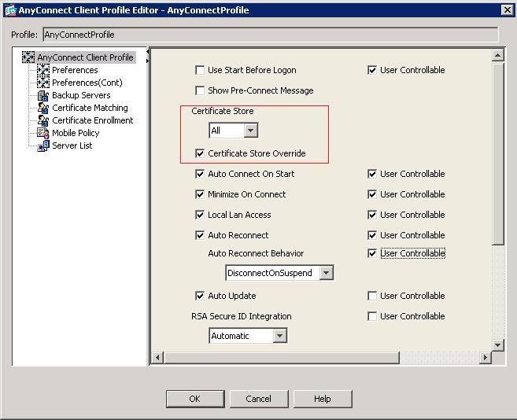Image resolution: width=517 pixels, height=420 pixels.
Task: Click the Help button
Action: (323, 399)
